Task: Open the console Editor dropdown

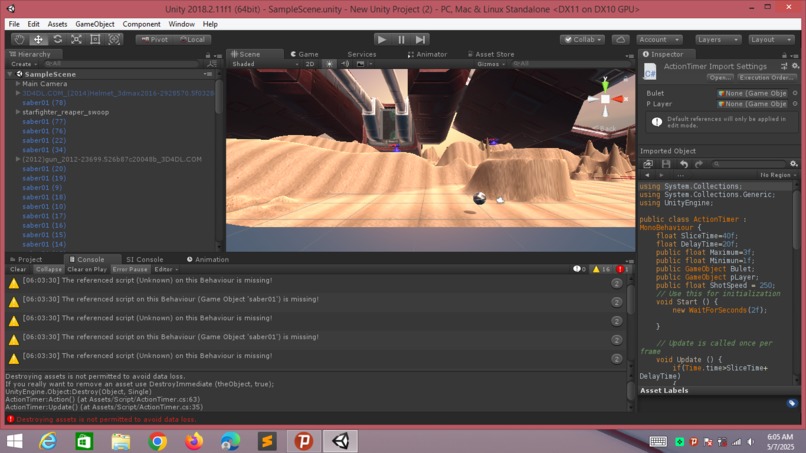Action: pos(166,269)
